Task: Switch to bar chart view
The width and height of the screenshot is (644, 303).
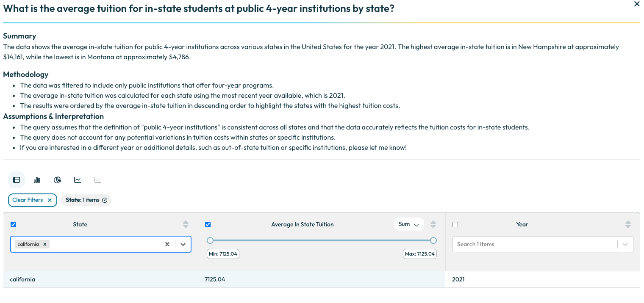Action: pyautogui.click(x=37, y=180)
